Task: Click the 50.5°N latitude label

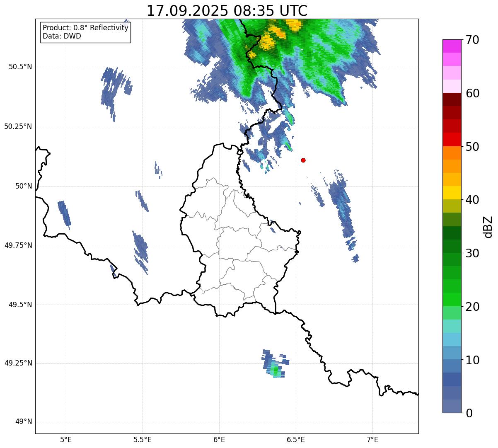Action: tap(20, 67)
